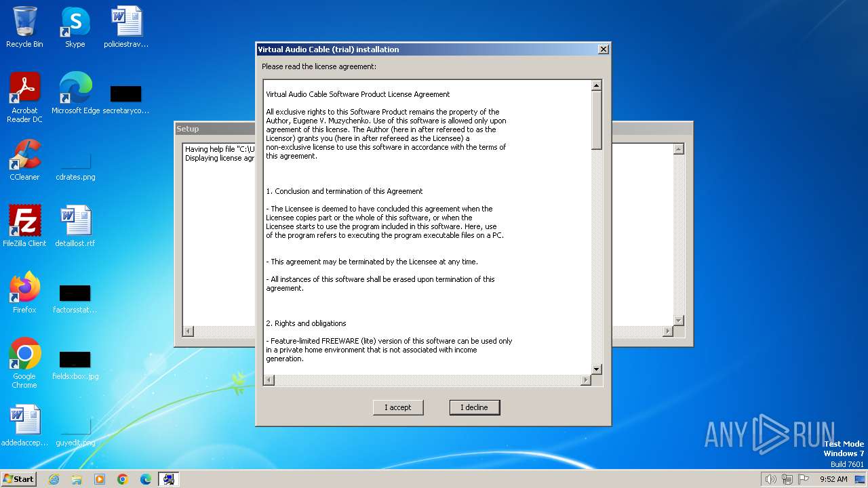This screenshot has height=488, width=868.
Task: Click '2. Rights and obligations' heading
Action: point(306,323)
